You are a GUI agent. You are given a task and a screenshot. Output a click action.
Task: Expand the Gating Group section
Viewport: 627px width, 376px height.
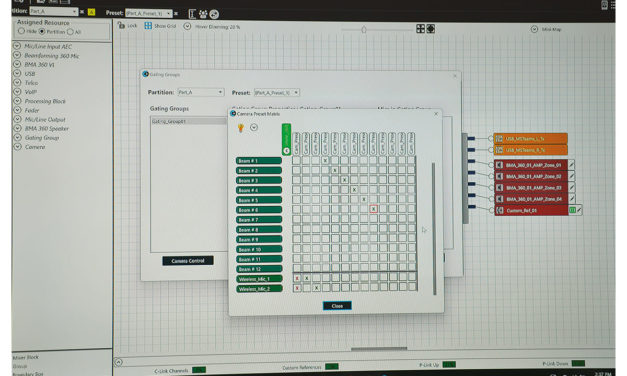point(17,138)
